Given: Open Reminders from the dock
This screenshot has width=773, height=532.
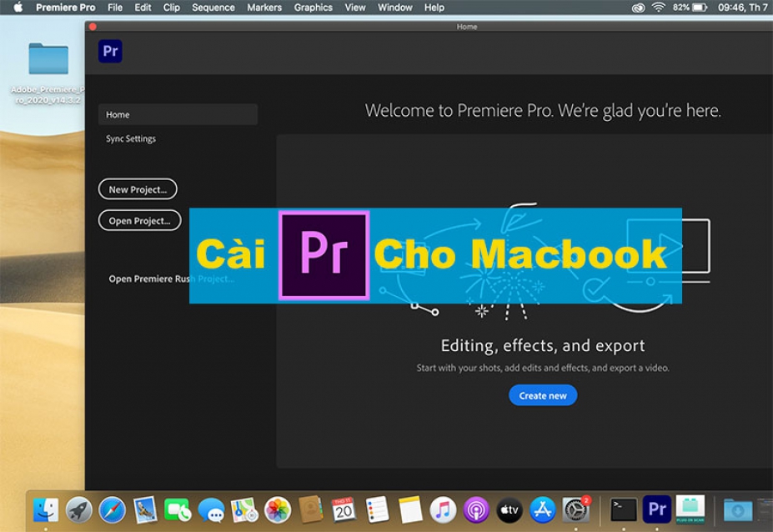Looking at the screenshot, I should pos(377,509).
